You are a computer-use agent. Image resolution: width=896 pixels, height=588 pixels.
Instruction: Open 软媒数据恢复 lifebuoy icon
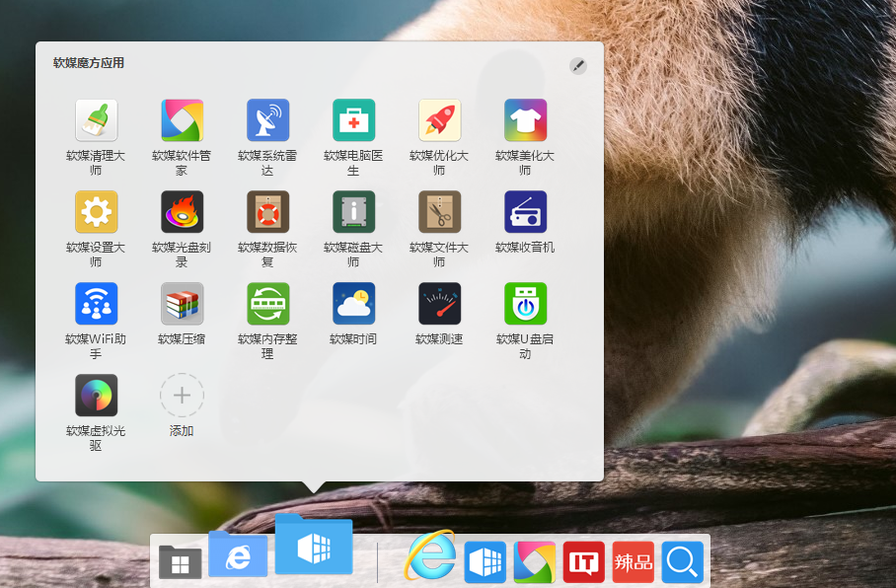tap(267, 212)
